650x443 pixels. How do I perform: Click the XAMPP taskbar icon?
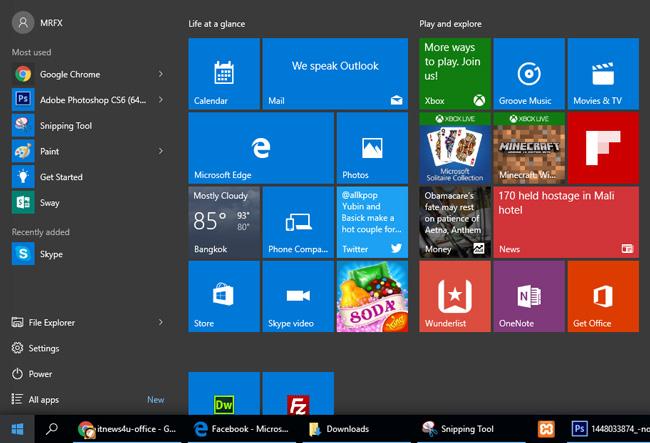click(546, 429)
